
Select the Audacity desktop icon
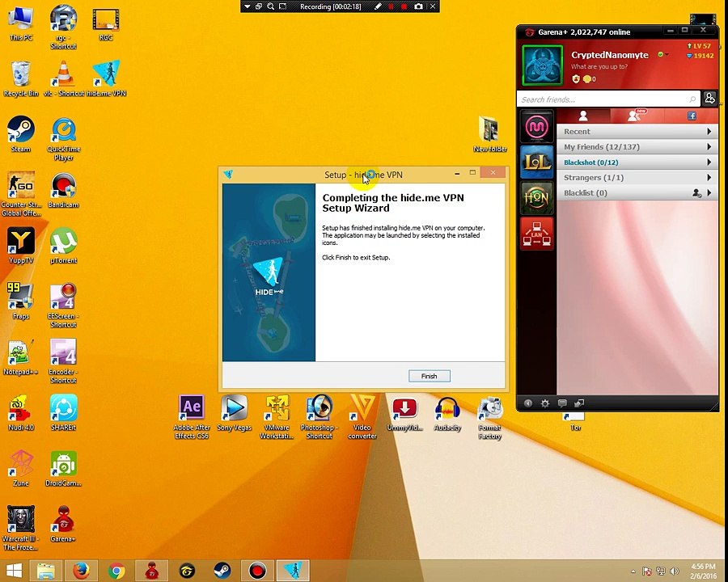tap(447, 413)
